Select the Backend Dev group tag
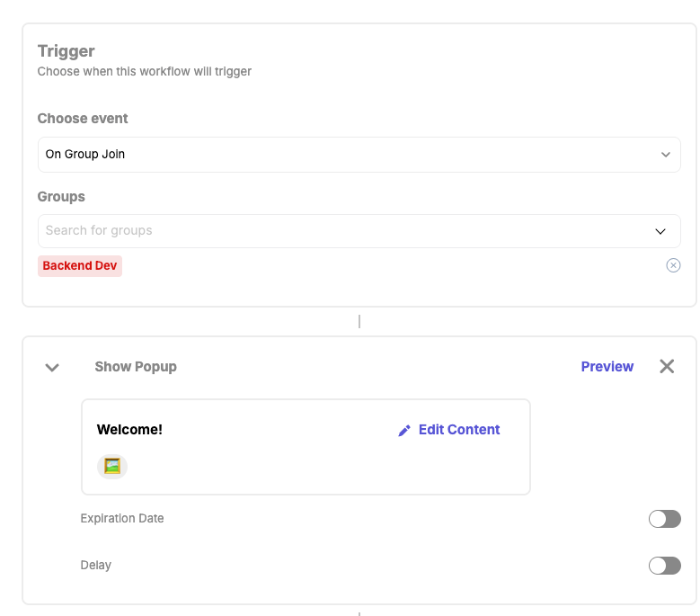The image size is (700, 616). 80,266
